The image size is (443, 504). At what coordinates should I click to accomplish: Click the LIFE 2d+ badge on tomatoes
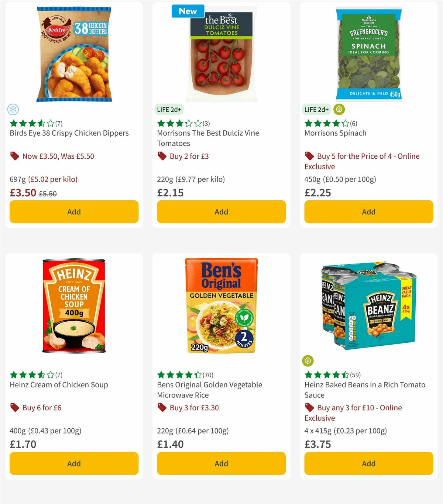[x=169, y=110]
